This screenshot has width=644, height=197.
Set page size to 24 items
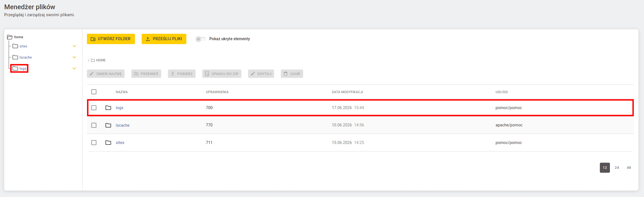pyautogui.click(x=617, y=168)
